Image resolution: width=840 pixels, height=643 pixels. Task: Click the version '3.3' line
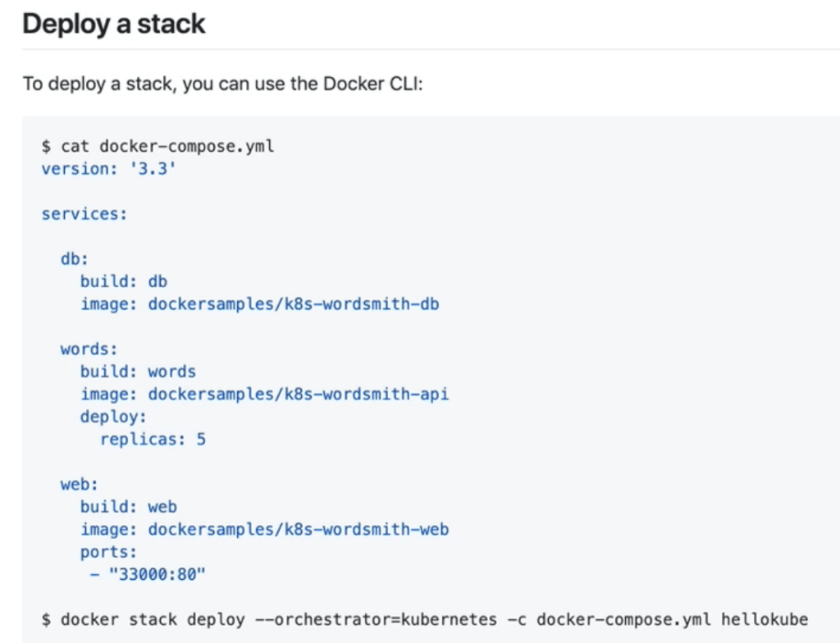tap(108, 169)
